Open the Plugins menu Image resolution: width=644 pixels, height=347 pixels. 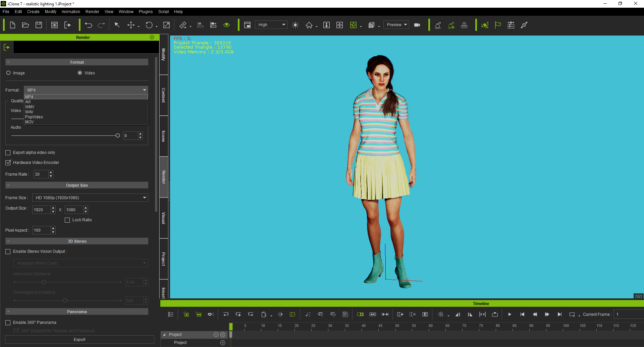[146, 12]
